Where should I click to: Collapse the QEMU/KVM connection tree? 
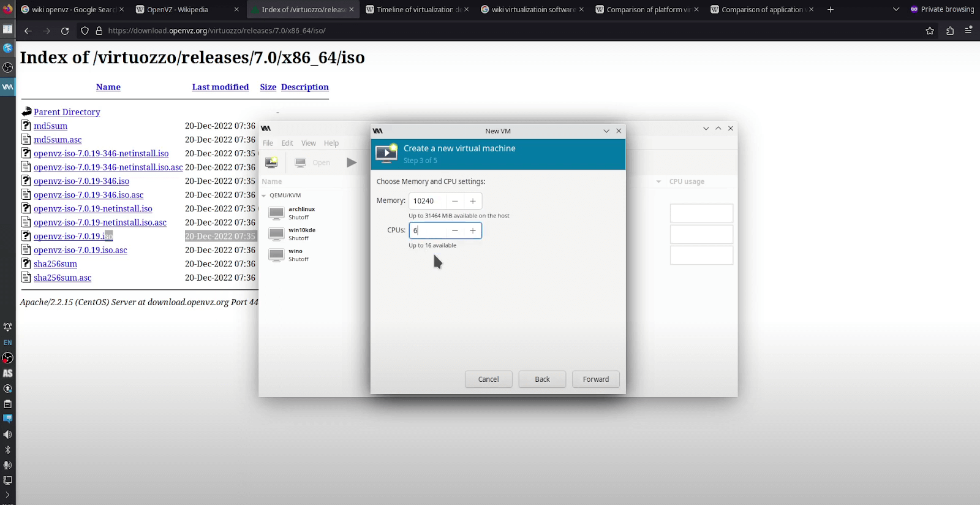(264, 196)
